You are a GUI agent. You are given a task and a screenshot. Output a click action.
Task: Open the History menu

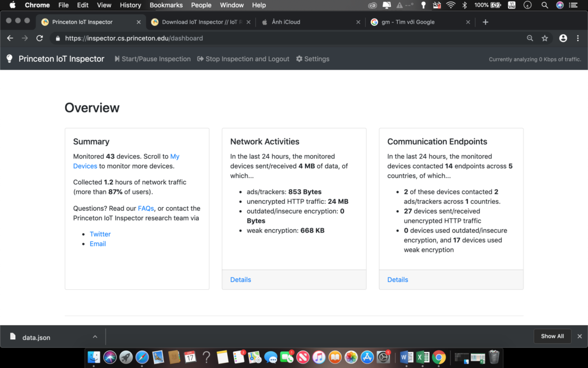coord(130,5)
